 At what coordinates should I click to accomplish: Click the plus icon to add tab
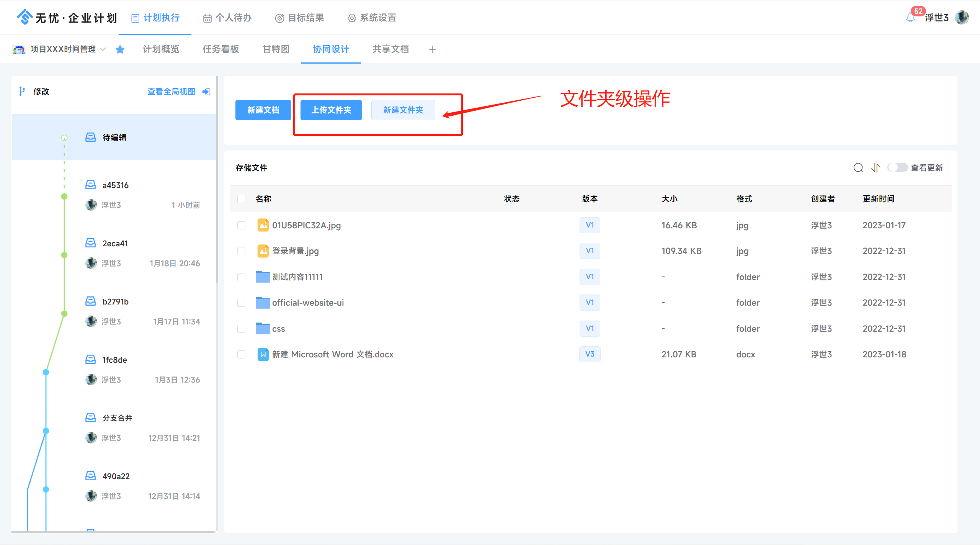tap(432, 49)
